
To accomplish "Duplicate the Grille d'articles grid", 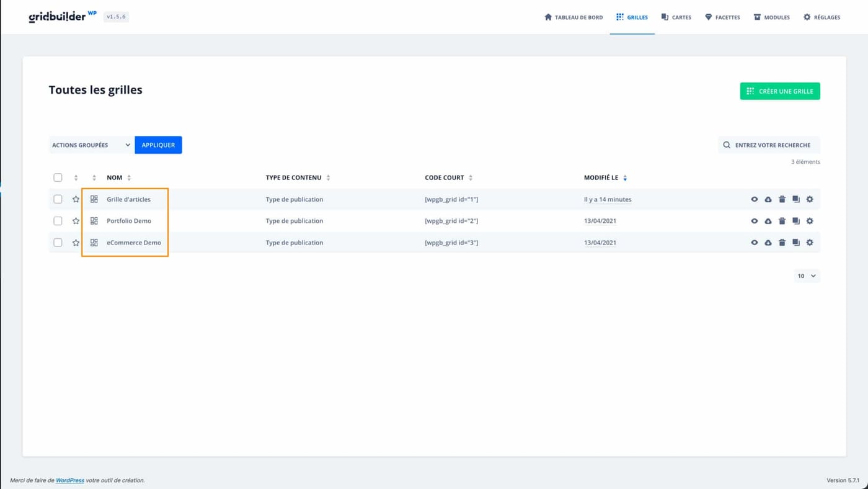I will click(796, 199).
